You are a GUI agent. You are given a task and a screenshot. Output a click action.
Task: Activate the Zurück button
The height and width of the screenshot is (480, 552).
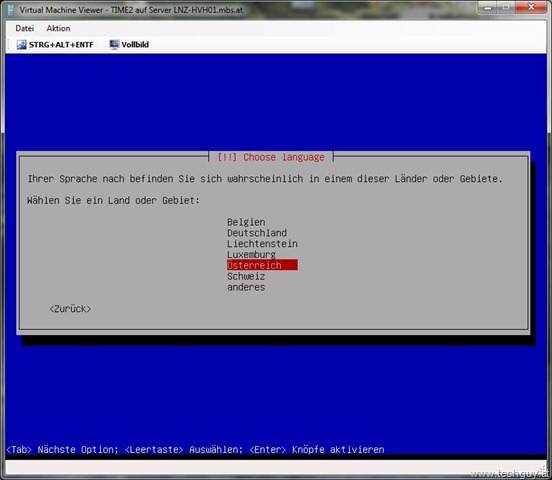pos(70,309)
